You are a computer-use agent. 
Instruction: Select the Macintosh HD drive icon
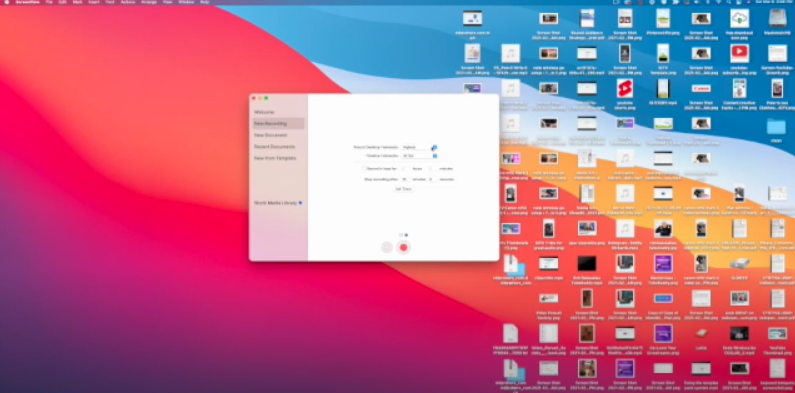(777, 18)
